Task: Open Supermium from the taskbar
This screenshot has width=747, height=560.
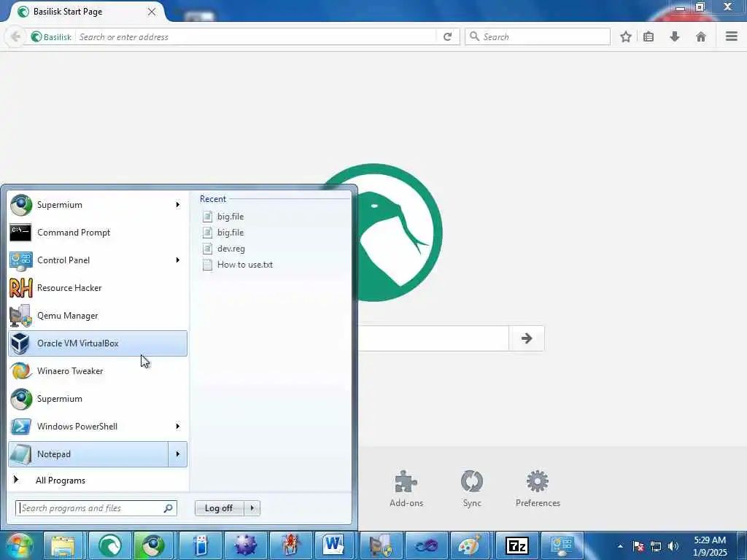Action: 152,545
